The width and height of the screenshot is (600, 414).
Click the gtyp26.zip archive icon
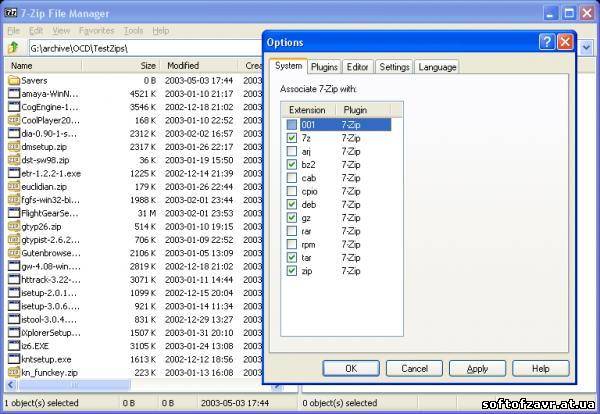(14, 227)
